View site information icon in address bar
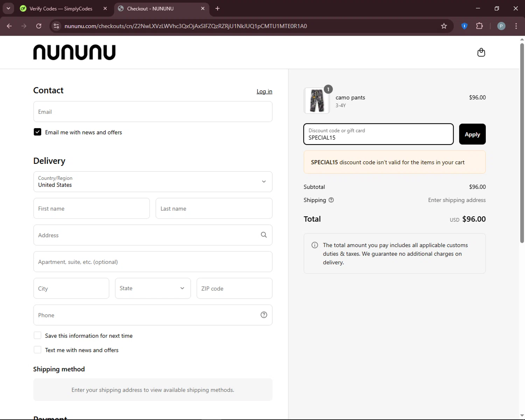 56,26
